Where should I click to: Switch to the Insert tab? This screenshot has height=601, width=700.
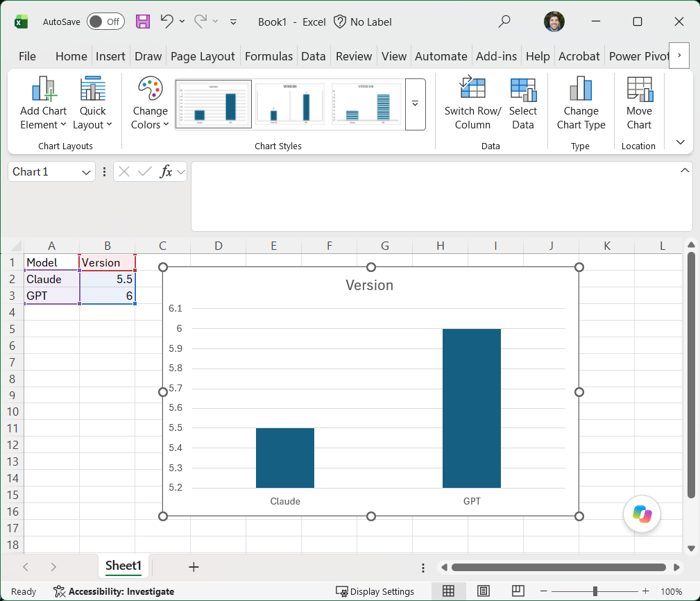tap(110, 56)
